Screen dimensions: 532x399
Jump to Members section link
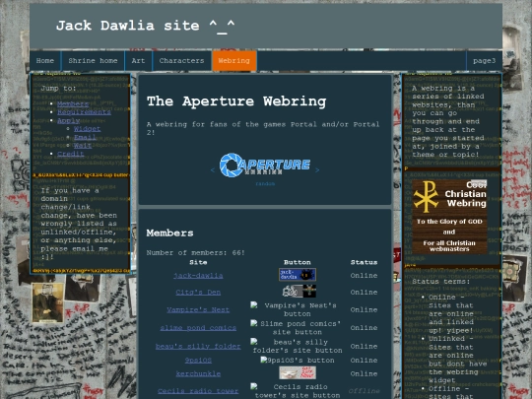pos(73,103)
